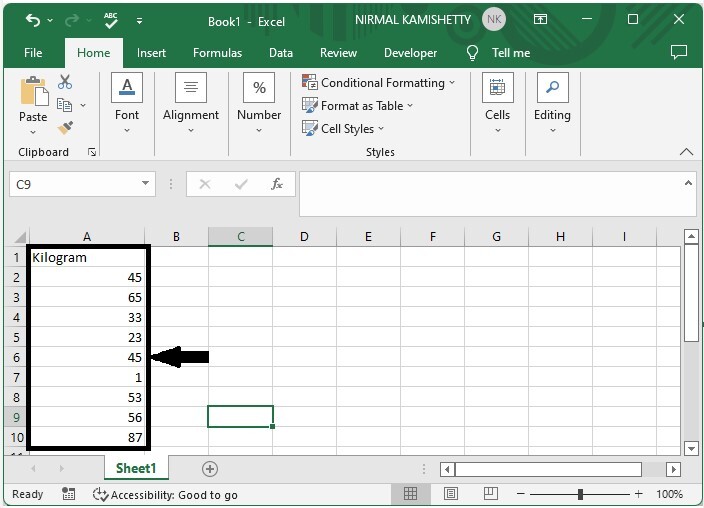Viewport: 704px width, 508px height.
Task: Click the 100% zoom level
Action: tap(669, 494)
